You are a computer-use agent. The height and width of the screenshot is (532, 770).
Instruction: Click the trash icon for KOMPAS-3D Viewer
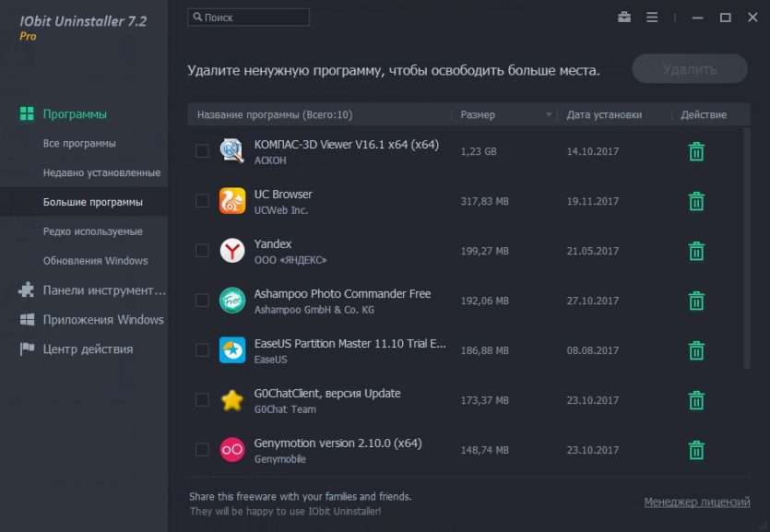click(x=696, y=151)
